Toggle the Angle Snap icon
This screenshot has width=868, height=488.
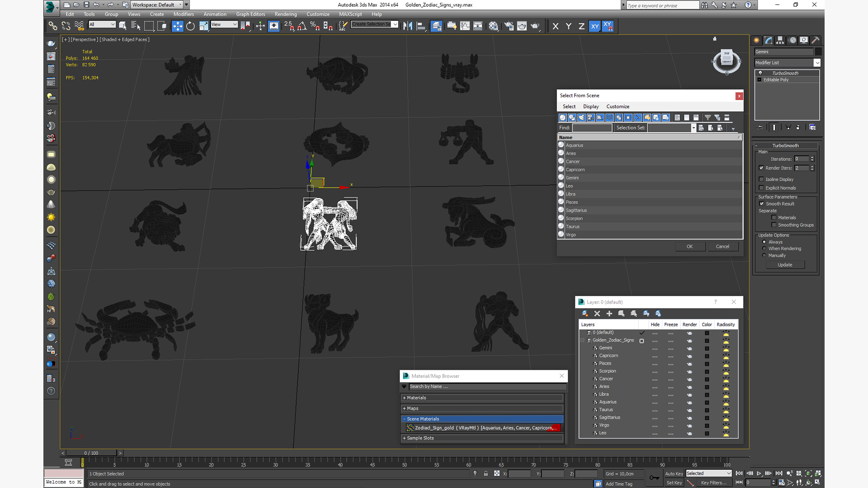pos(302,26)
